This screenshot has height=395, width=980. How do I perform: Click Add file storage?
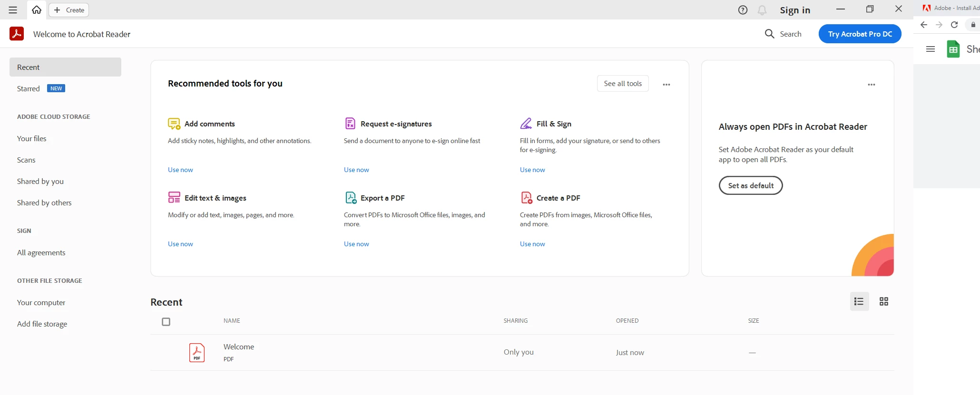tap(42, 324)
